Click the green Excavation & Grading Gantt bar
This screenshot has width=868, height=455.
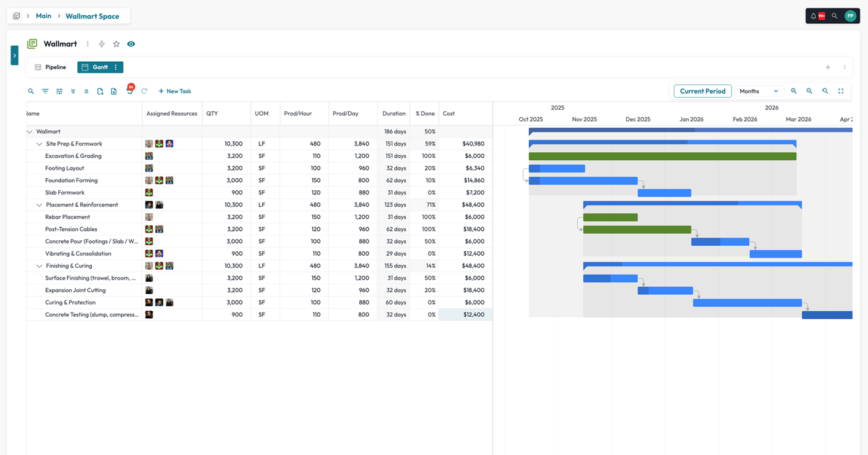(662, 157)
